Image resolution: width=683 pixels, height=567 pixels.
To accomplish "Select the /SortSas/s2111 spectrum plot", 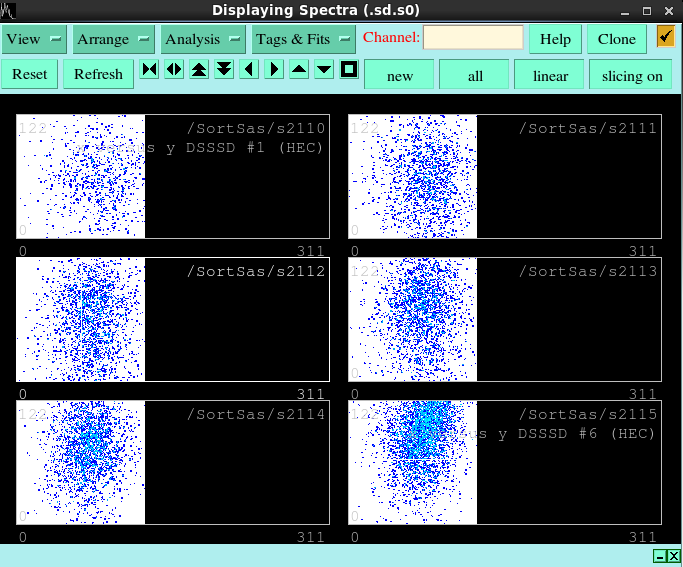I will click(x=505, y=176).
